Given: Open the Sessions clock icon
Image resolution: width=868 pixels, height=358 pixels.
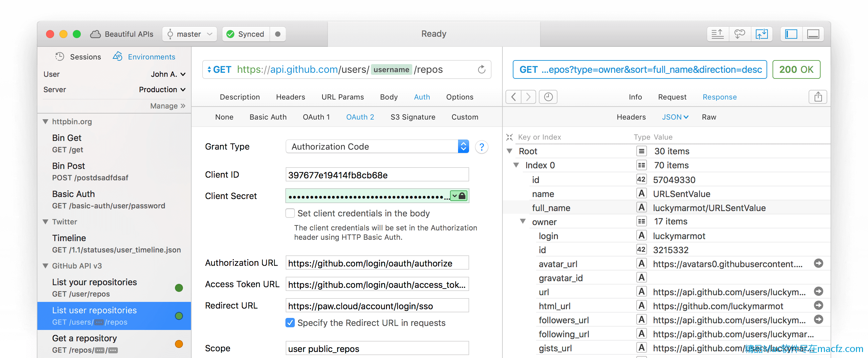Looking at the screenshot, I should (x=60, y=57).
